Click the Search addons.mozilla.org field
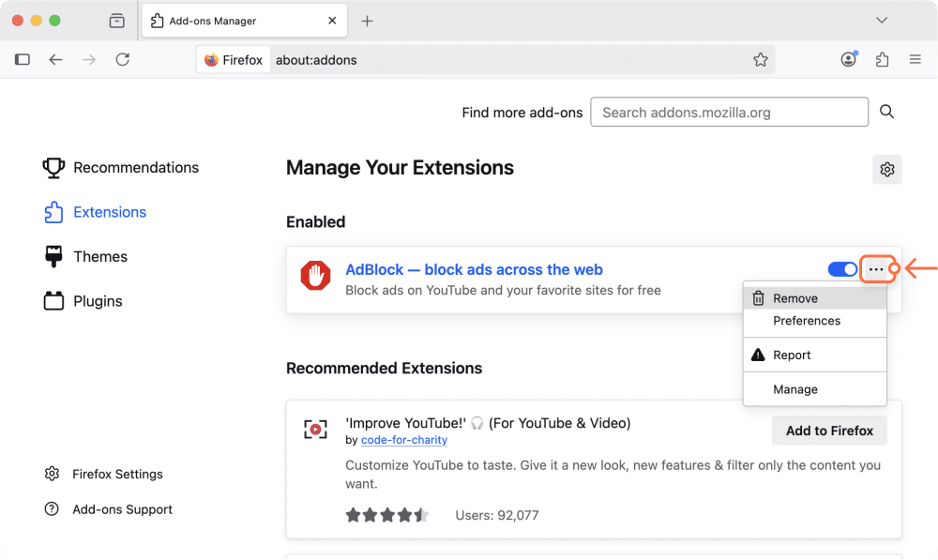 729,112
